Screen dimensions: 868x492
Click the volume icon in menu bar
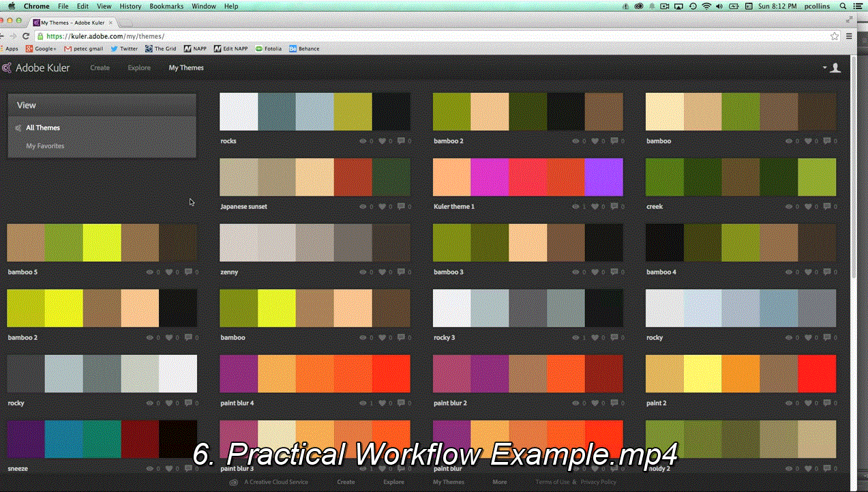pos(720,6)
